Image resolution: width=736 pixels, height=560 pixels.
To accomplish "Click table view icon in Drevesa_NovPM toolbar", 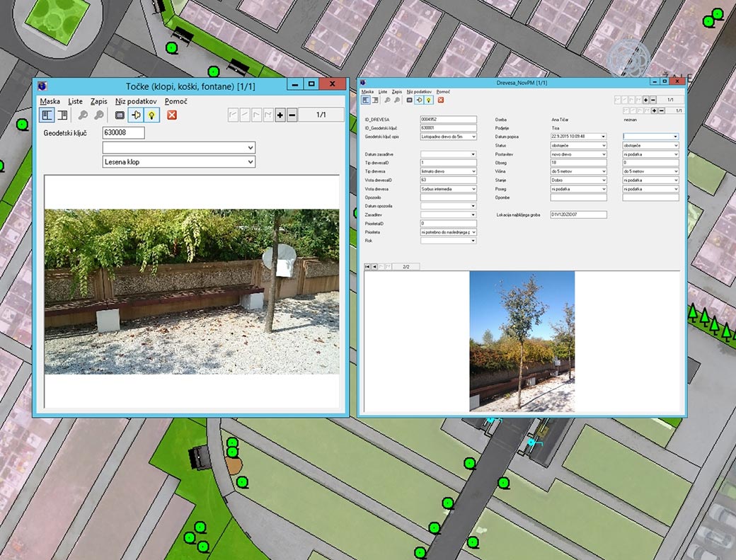I will [x=375, y=101].
